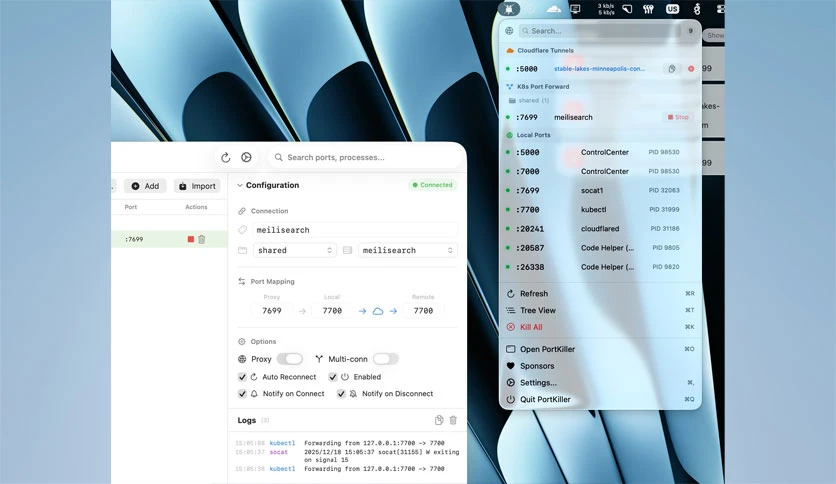Image resolution: width=836 pixels, height=484 pixels.
Task: Select Refresh in PortKiller menu
Action: 600,294
